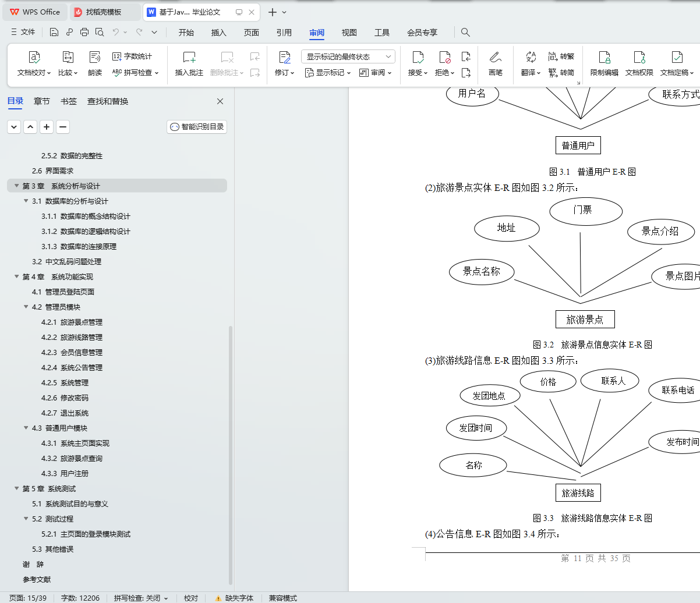Open 字数统计 word count
The width and height of the screenshot is (700, 603).
132,56
